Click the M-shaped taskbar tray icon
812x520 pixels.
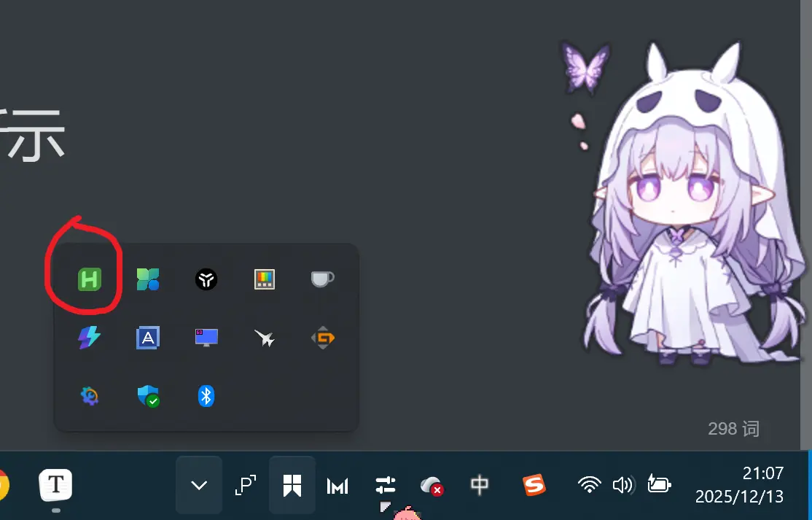(x=337, y=486)
